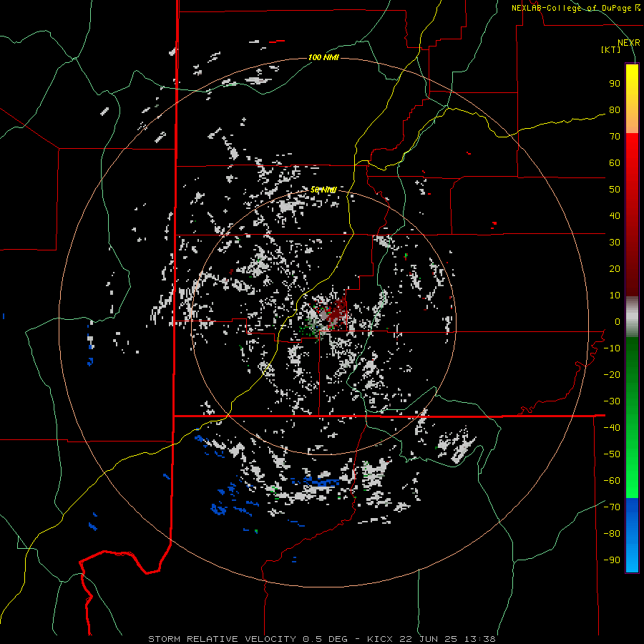The image size is (644, 644).
Task: Click the "-20" scale value
Action: click(612, 375)
